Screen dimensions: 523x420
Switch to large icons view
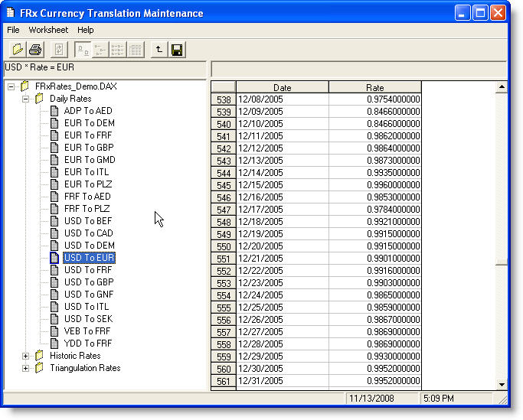coord(83,50)
